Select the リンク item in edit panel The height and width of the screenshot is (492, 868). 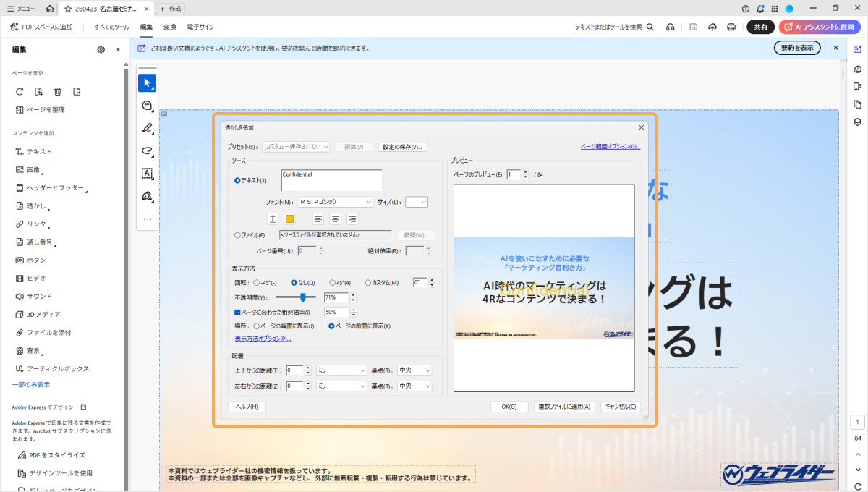click(36, 224)
